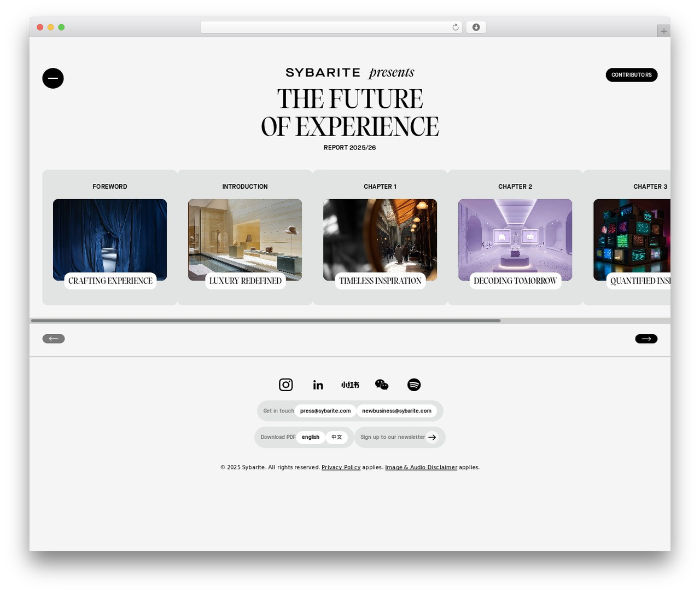Close the window with red button
The height and width of the screenshot is (593, 700).
click(x=40, y=27)
